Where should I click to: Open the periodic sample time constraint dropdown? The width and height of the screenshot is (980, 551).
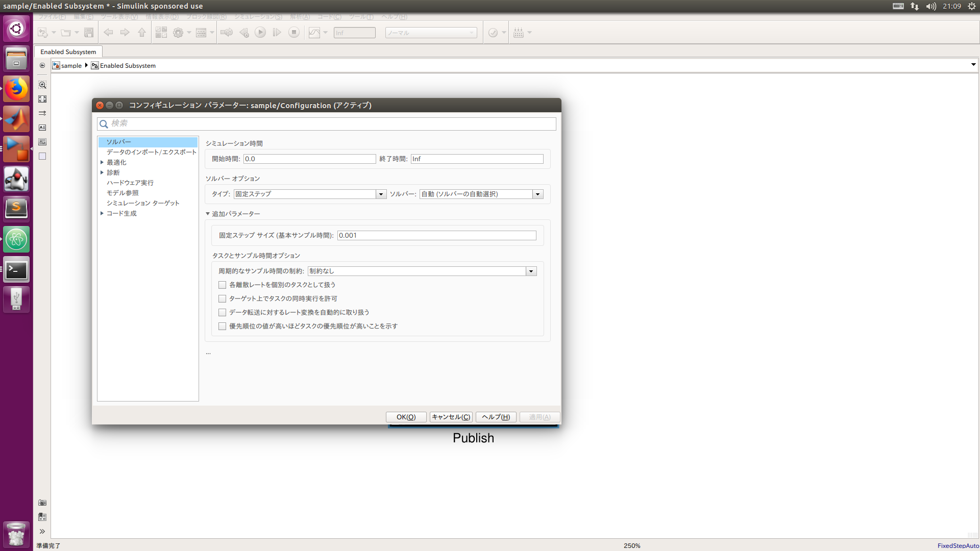[531, 271]
